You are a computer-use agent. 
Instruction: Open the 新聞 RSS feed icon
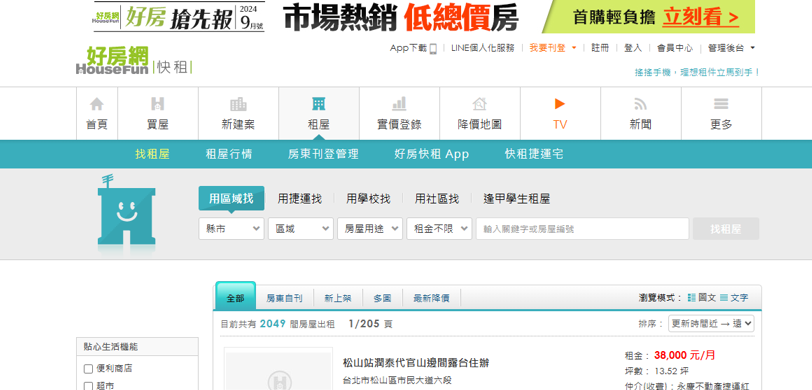[x=641, y=104]
